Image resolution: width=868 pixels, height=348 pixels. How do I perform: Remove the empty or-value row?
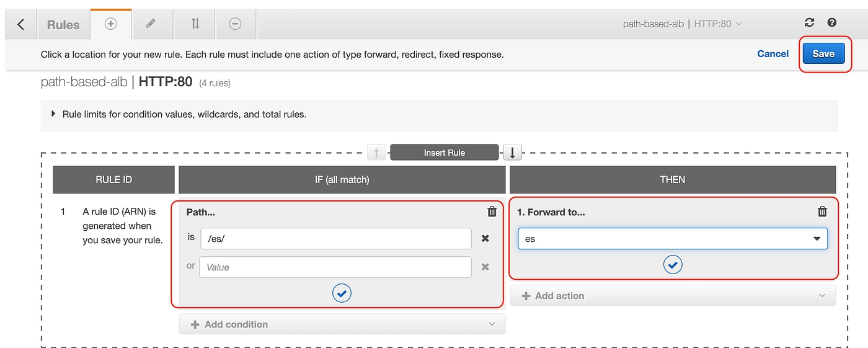[x=485, y=267]
